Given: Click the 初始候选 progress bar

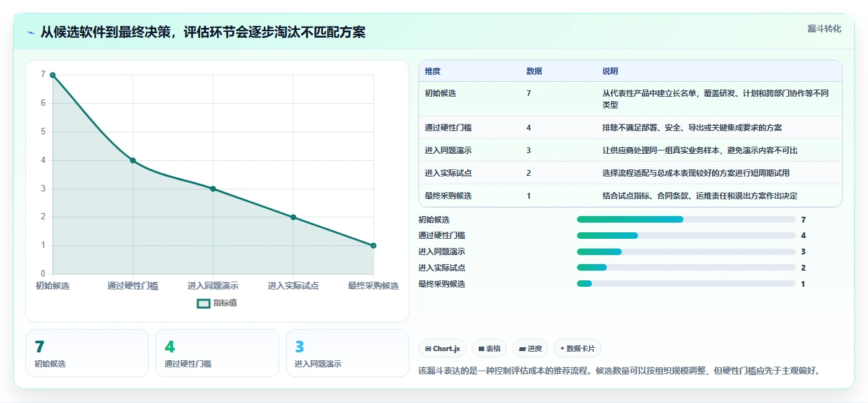Looking at the screenshot, I should point(686,219).
